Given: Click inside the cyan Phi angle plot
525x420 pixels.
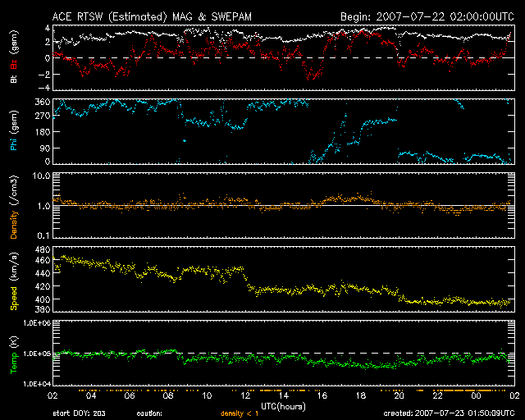Looking at the screenshot, I should coord(284,131).
